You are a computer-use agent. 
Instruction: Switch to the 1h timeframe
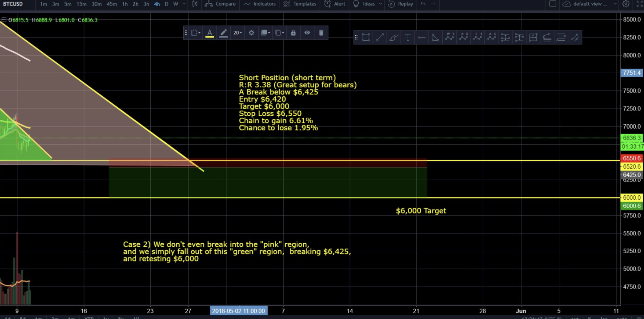[x=125, y=4]
